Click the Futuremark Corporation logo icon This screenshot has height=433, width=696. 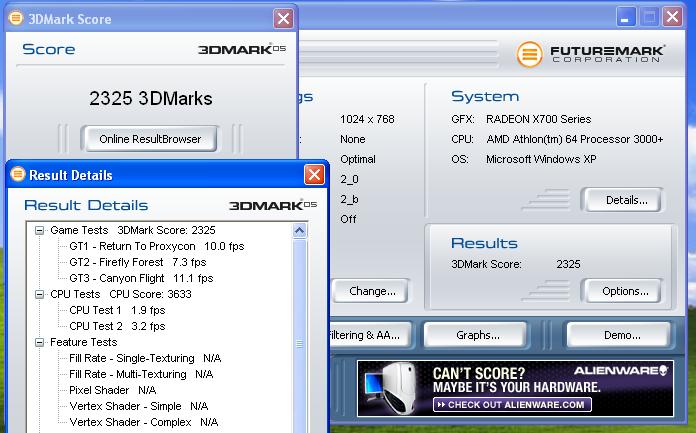[x=529, y=54]
